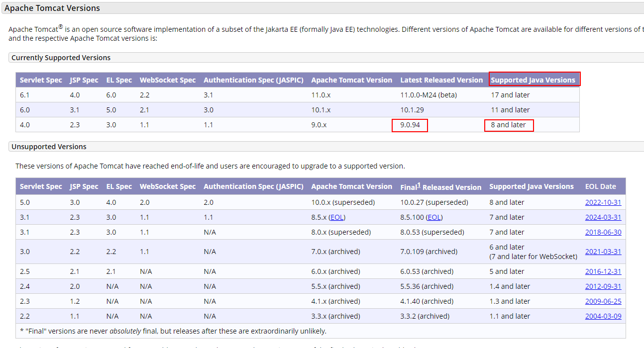Click the '1.4 and later' Java cell

tap(510, 286)
